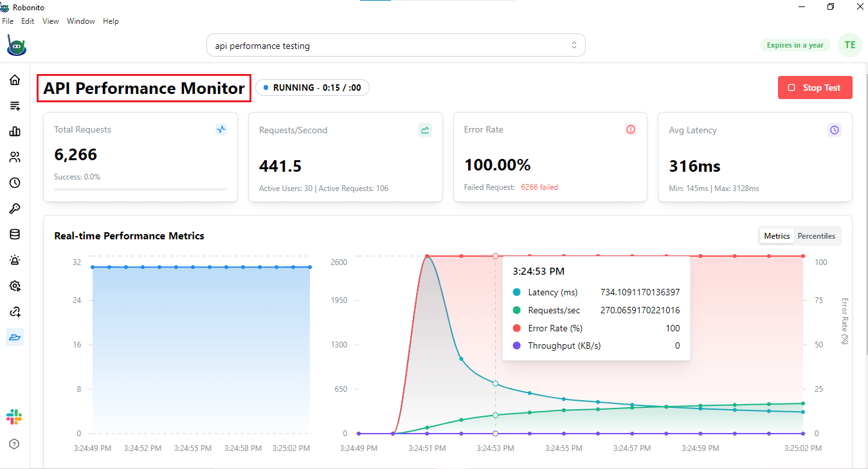Click the alerts siren icon in sidebar
This screenshot has width=868, height=469.
pyautogui.click(x=14, y=260)
